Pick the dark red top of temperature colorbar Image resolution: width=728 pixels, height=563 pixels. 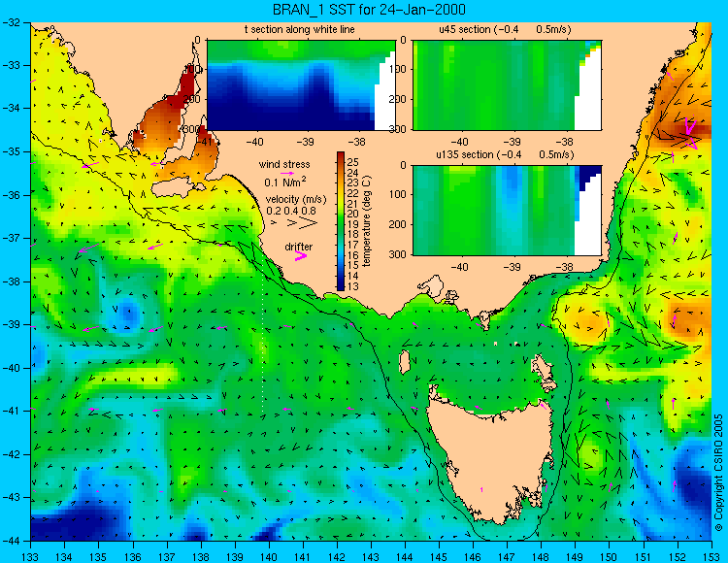[x=341, y=154]
